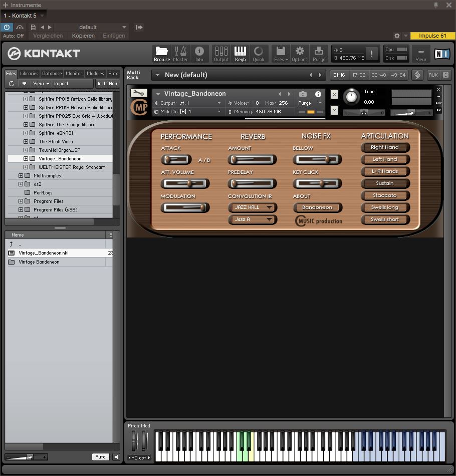This screenshot has height=476, width=456.
Task: Show rack channels 17-32
Action: 359,75
